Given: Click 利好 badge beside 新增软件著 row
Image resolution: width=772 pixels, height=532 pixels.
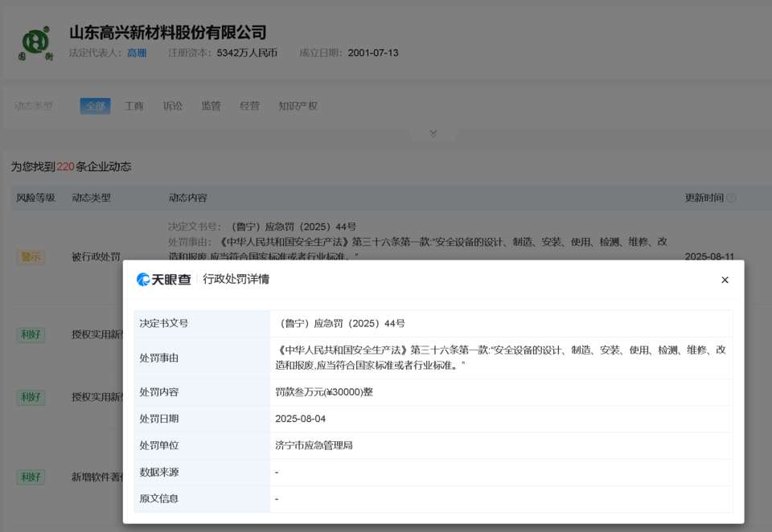Looking at the screenshot, I should pos(31,477).
